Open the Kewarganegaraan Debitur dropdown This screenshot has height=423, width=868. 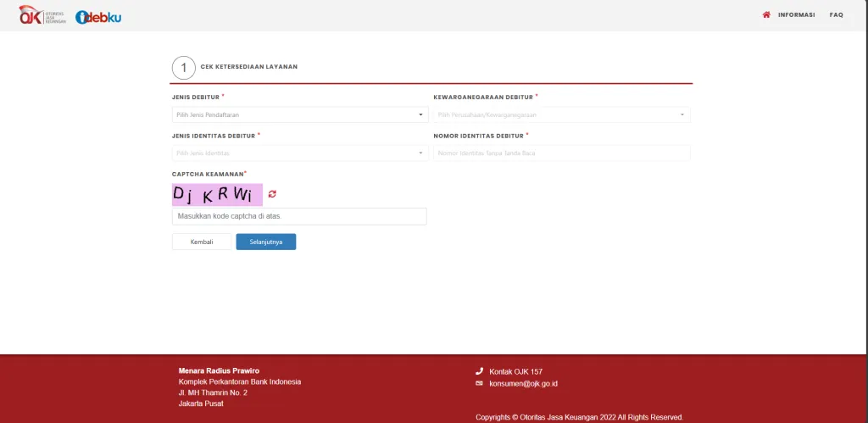tap(562, 114)
